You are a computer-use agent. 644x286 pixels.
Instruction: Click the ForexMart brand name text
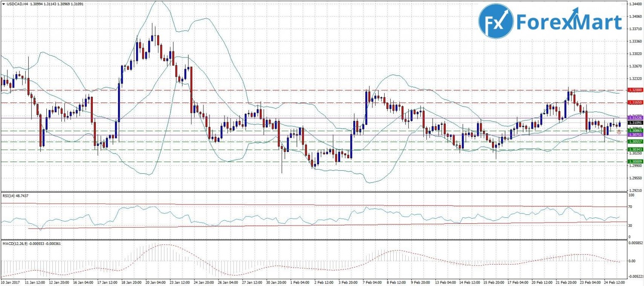pyautogui.click(x=569, y=21)
